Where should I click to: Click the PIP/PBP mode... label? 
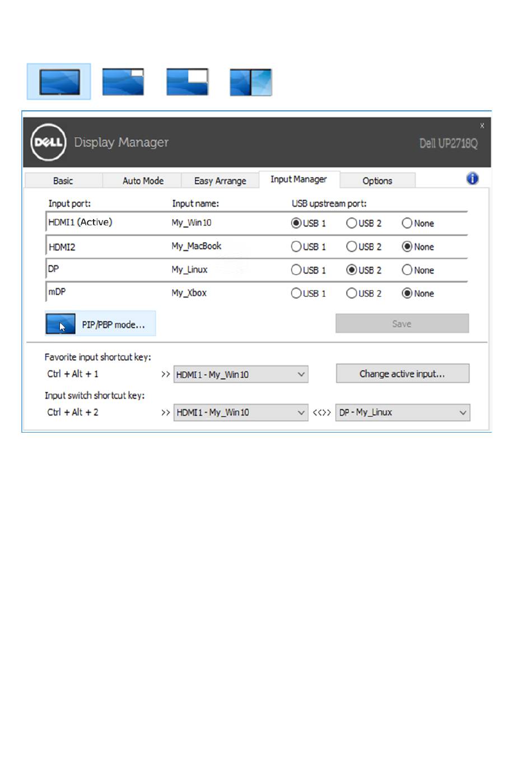point(113,324)
